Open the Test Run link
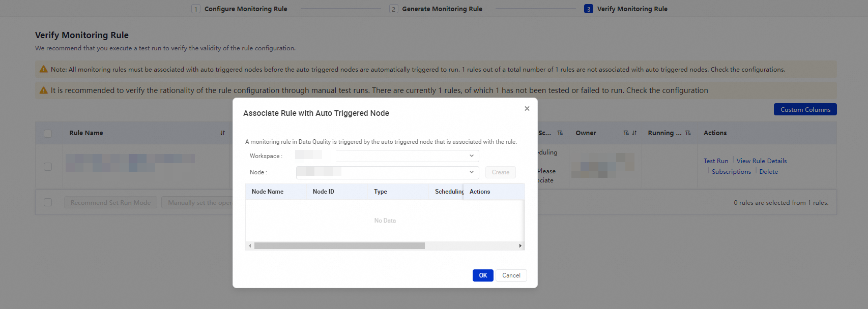The height and width of the screenshot is (309, 868). click(716, 161)
